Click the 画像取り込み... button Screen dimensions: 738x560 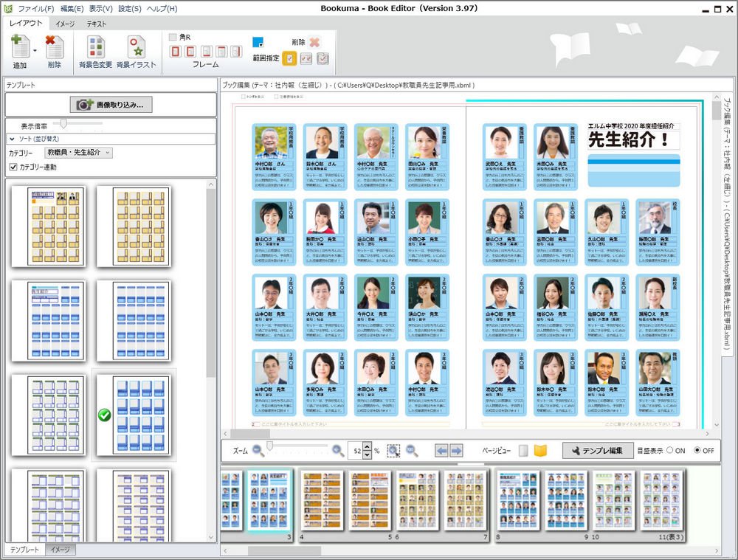[111, 105]
